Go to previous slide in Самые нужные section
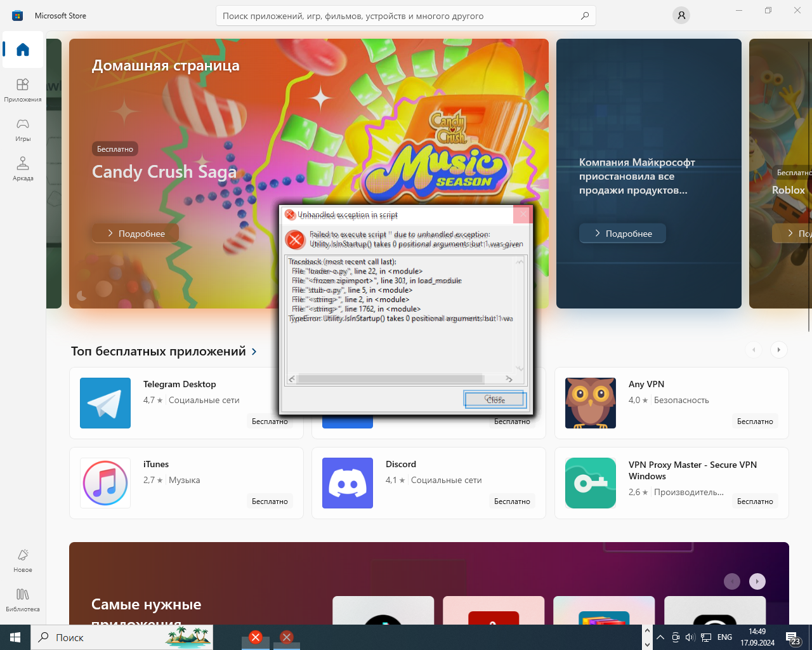The height and width of the screenshot is (650, 812). pos(732,581)
